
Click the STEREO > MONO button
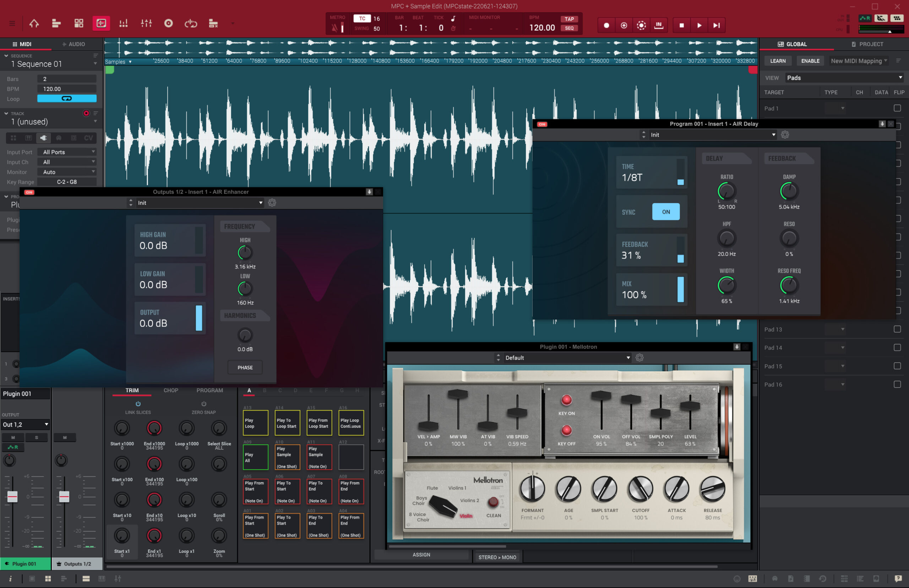coord(497,557)
